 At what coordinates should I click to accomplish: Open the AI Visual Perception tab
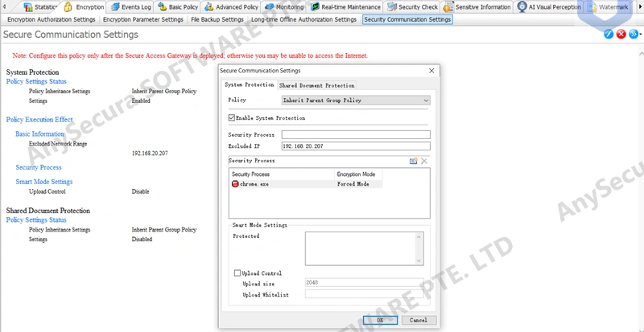coord(549,6)
